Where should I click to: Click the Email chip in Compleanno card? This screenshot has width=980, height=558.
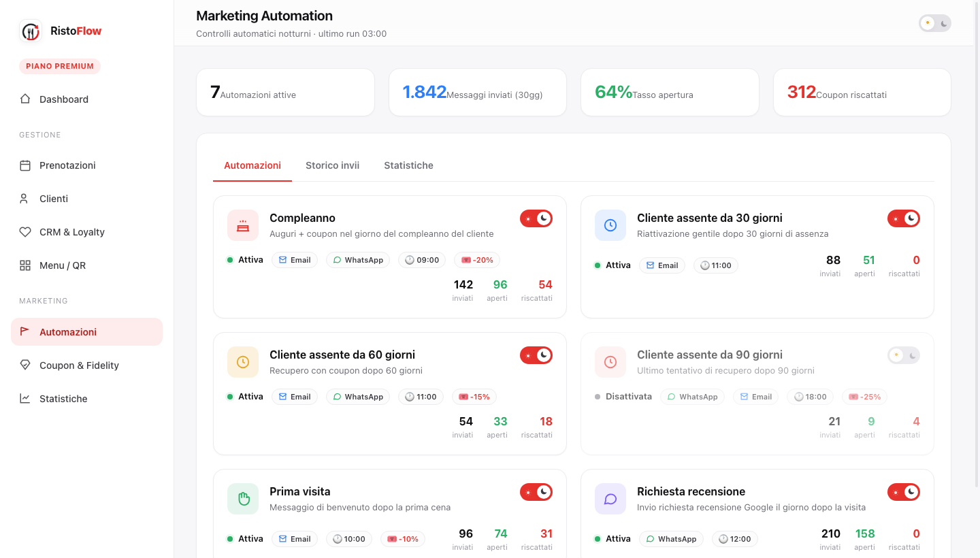tap(295, 260)
